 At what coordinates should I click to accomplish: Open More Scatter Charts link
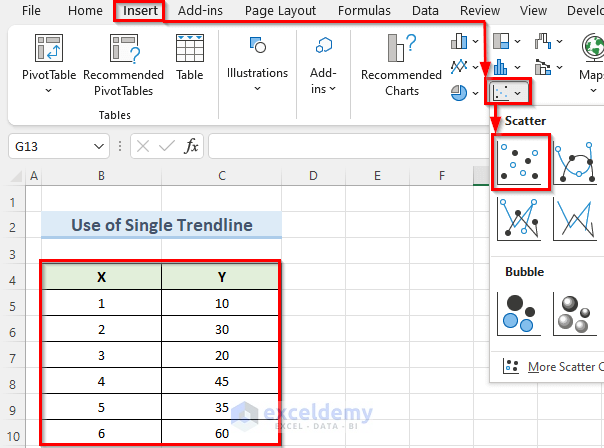[x=553, y=366]
